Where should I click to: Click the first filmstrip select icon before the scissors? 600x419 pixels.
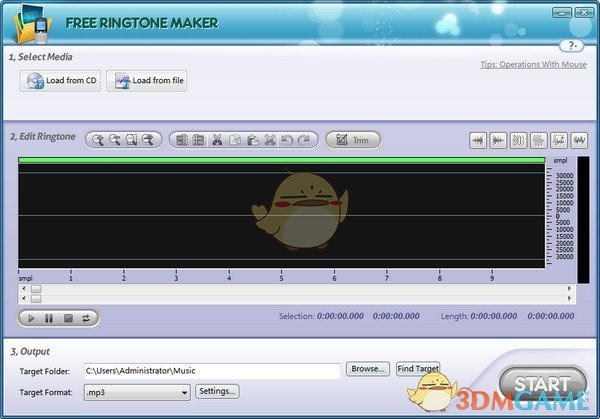(182, 140)
